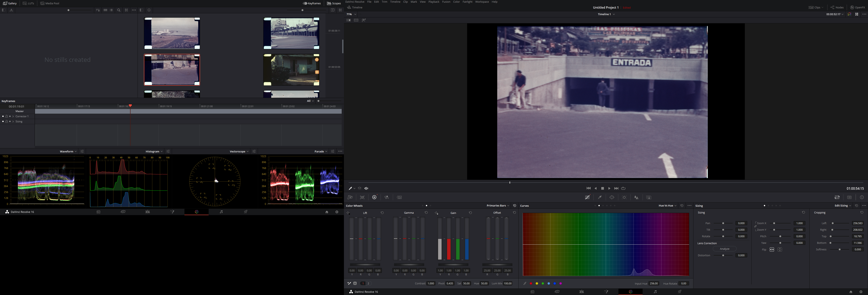This screenshot has height=295, width=868.
Task: Toggle the Sizing track enable dot
Action: click(x=3, y=121)
